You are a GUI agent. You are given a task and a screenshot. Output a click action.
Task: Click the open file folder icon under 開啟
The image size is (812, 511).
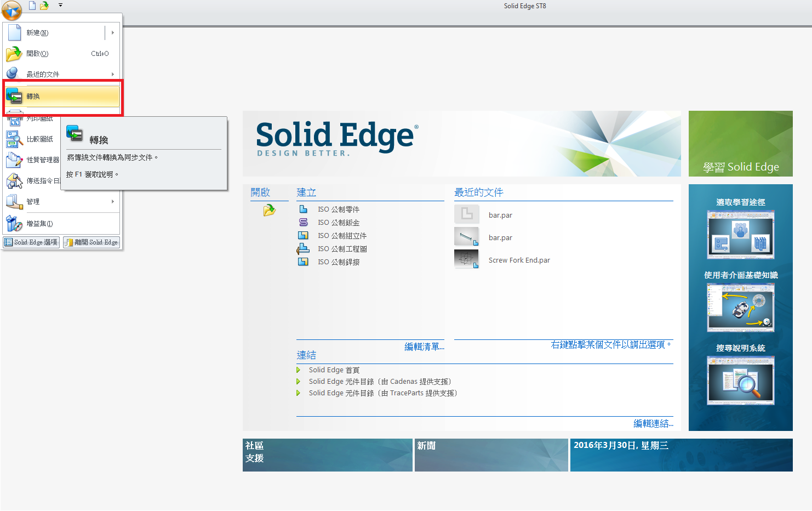pyautogui.click(x=269, y=210)
